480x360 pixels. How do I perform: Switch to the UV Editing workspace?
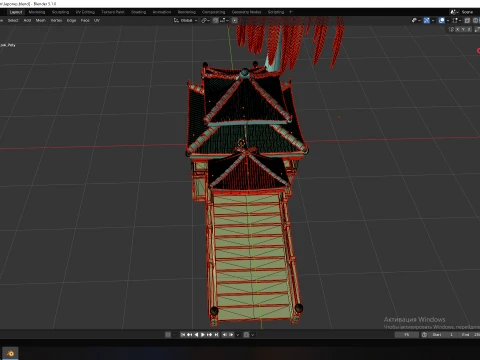(x=85, y=12)
